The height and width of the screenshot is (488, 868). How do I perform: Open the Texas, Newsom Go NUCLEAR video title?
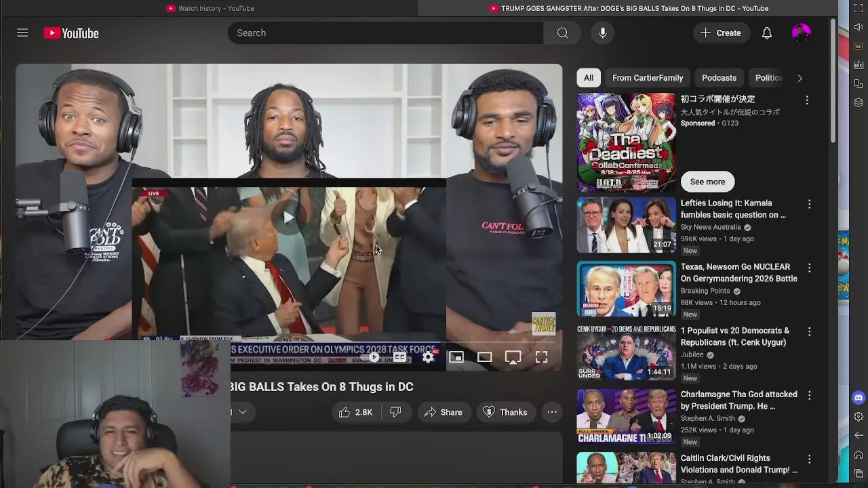click(x=738, y=272)
